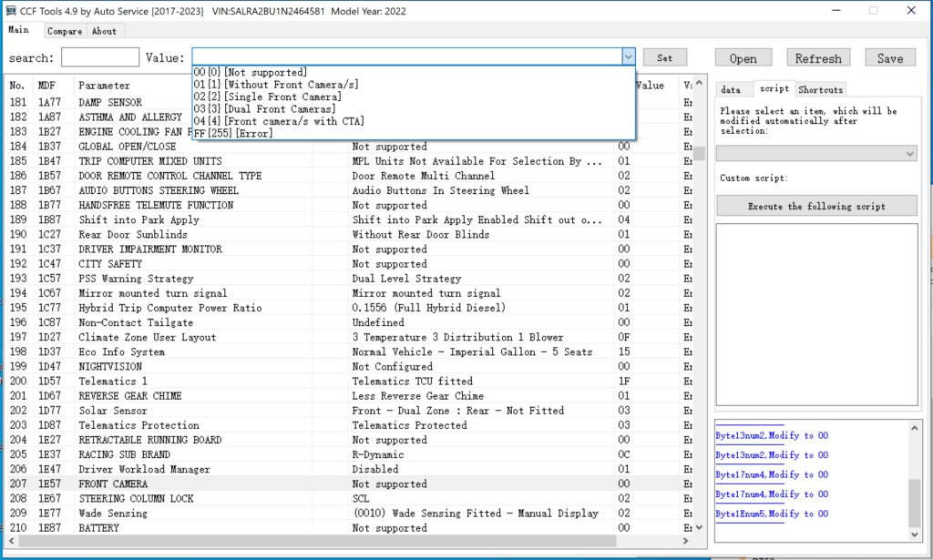The width and height of the screenshot is (933, 560).
Task: Switch to the data tab
Action: (x=741, y=89)
